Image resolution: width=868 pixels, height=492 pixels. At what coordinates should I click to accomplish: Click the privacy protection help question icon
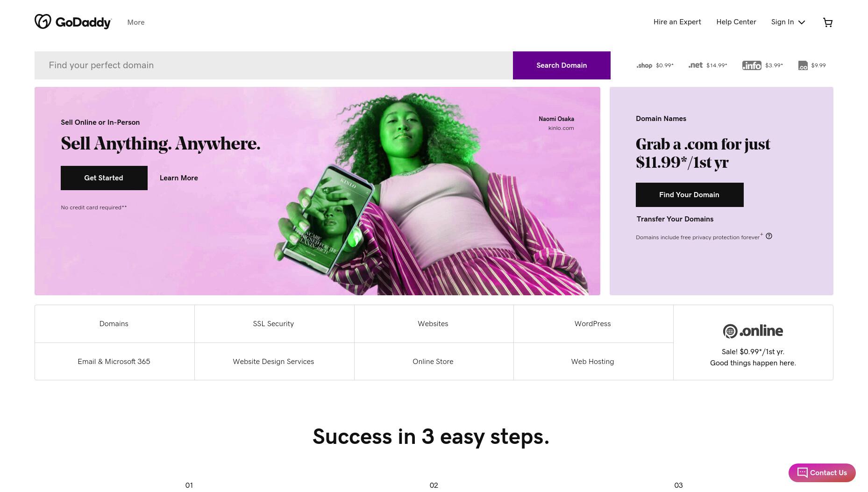tap(769, 236)
